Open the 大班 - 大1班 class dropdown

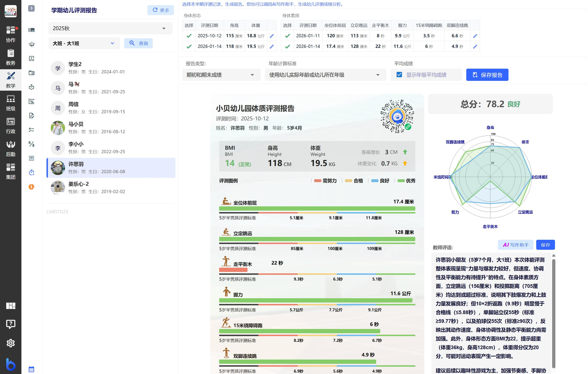click(84, 43)
